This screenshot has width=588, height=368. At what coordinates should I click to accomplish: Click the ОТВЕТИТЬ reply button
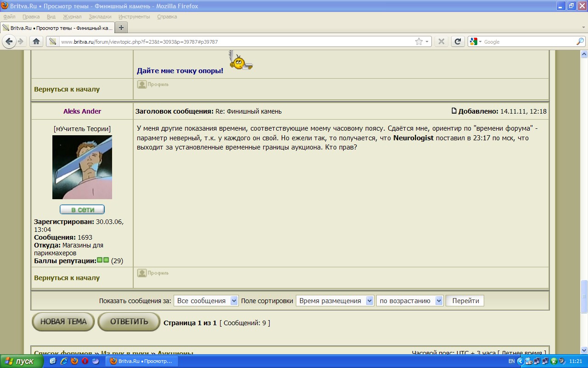pyautogui.click(x=129, y=322)
